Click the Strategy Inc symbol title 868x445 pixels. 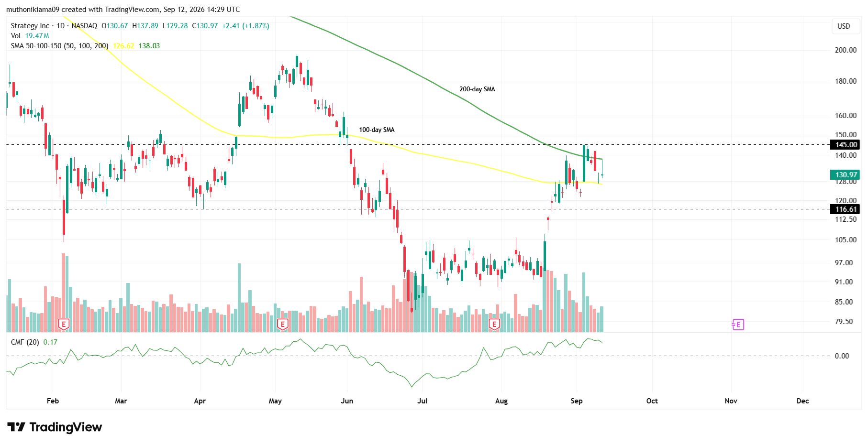point(30,26)
